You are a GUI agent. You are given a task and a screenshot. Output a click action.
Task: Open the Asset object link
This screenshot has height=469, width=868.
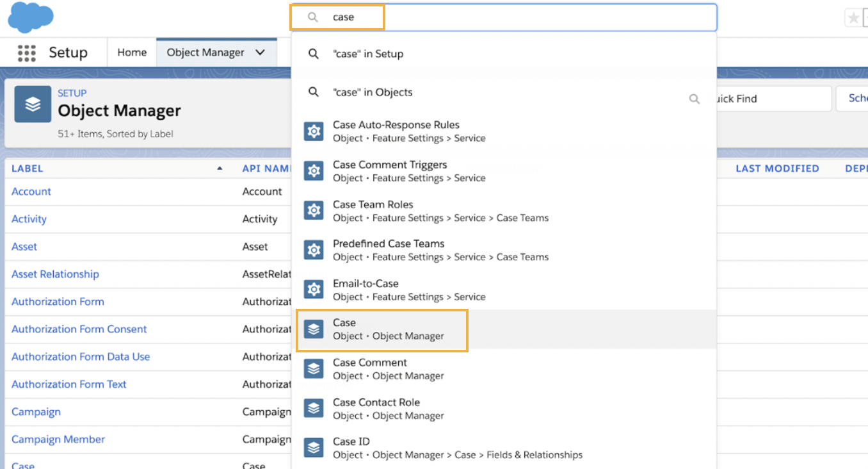[24, 247]
